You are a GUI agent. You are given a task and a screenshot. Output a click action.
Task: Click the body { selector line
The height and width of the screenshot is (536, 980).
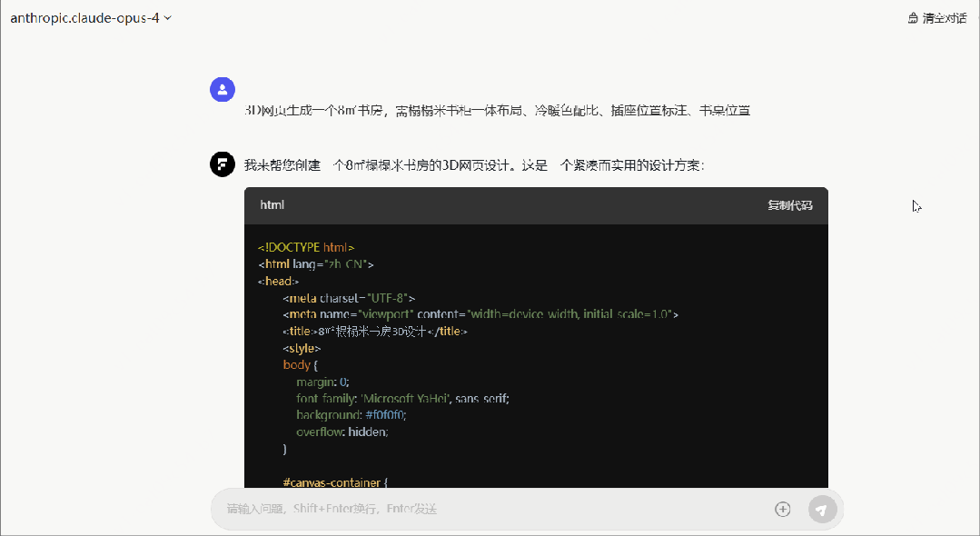click(301, 365)
